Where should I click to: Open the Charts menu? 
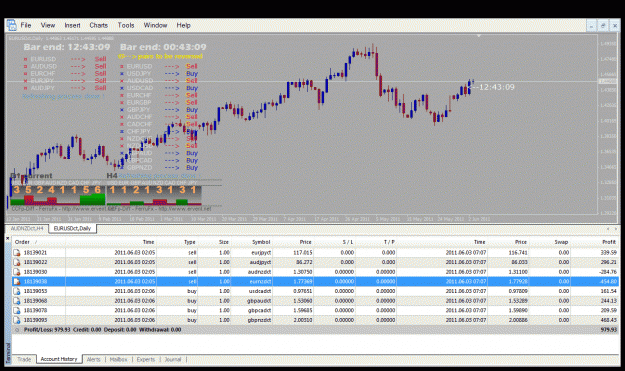98,25
